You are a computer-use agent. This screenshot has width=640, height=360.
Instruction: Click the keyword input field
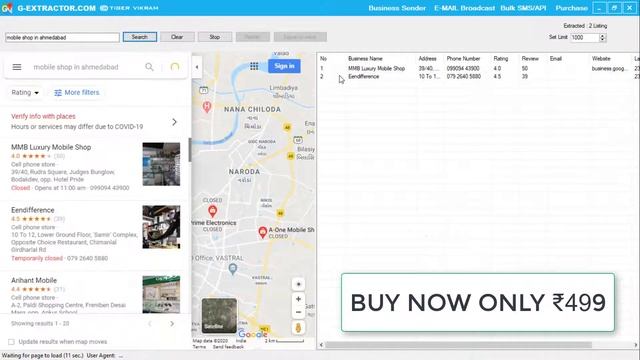coord(62,37)
